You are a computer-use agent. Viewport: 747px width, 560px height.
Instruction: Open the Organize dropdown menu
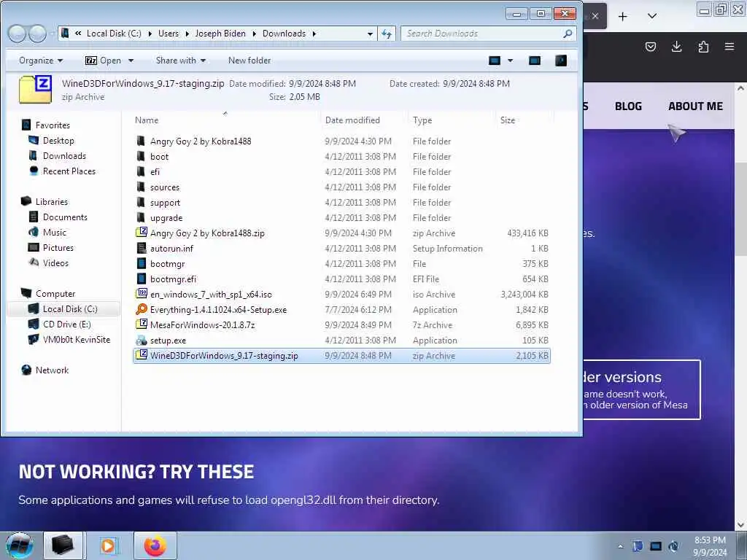(x=41, y=61)
